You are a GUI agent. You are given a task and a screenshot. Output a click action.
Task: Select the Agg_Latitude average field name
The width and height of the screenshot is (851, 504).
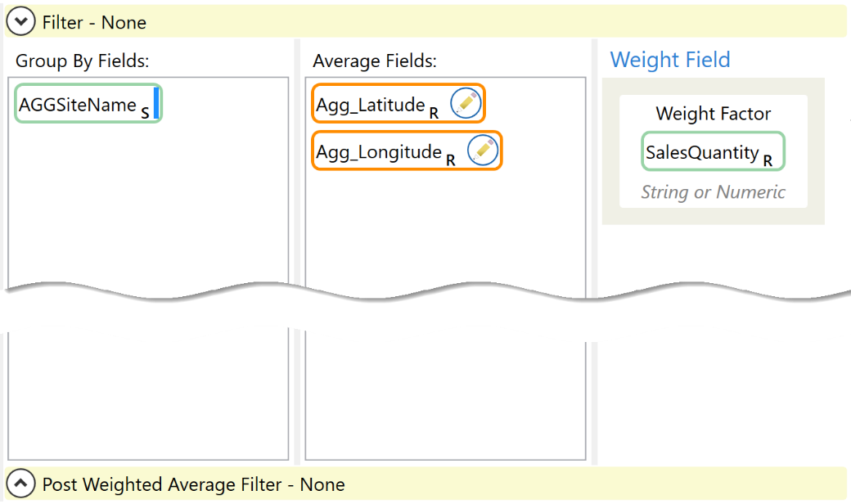point(371,105)
